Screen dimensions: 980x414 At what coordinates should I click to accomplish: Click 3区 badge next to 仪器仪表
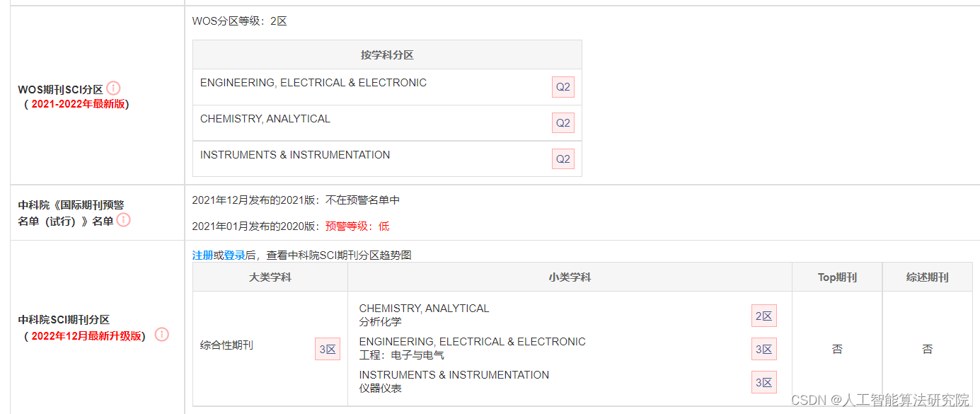[763, 383]
